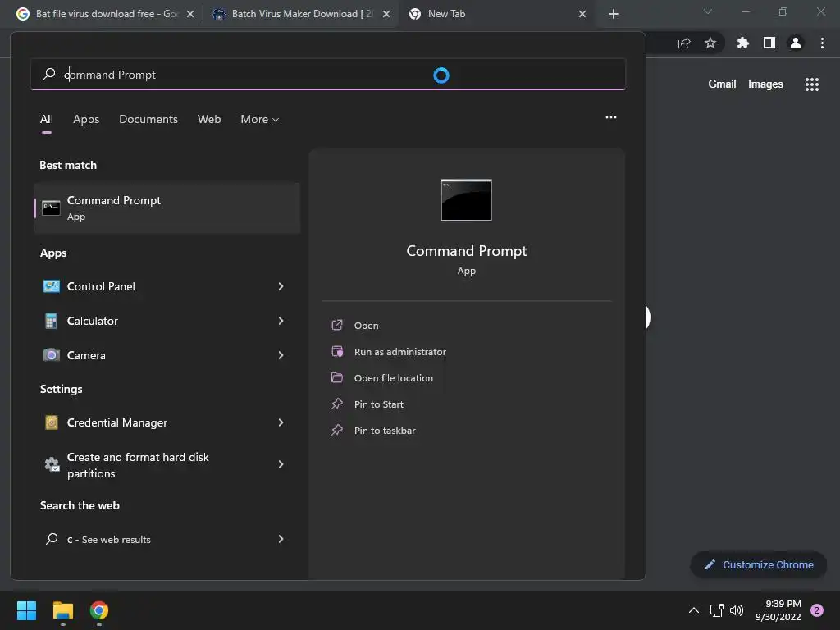Image resolution: width=840 pixels, height=630 pixels.
Task: Click the search magnifier icon in search box
Action: tap(49, 74)
